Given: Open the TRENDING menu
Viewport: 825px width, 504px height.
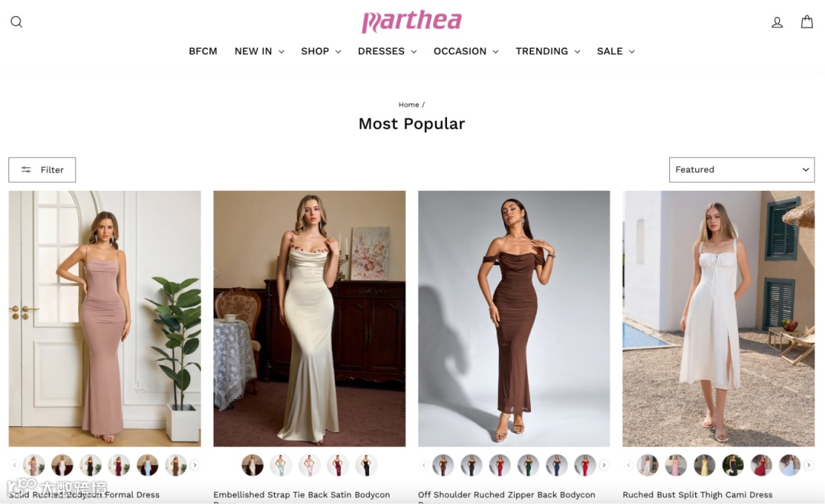Looking at the screenshot, I should (548, 51).
